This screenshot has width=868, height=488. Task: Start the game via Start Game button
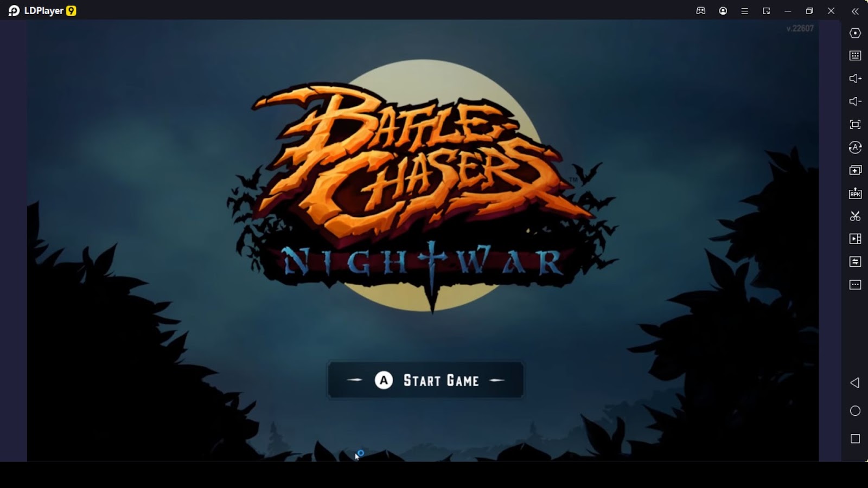pyautogui.click(x=425, y=380)
